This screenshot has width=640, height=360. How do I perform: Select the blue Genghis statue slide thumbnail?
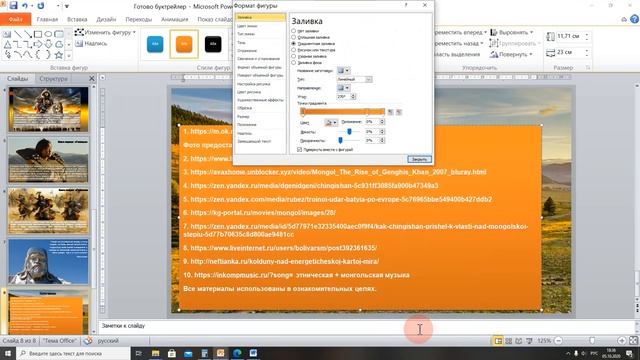(48, 262)
